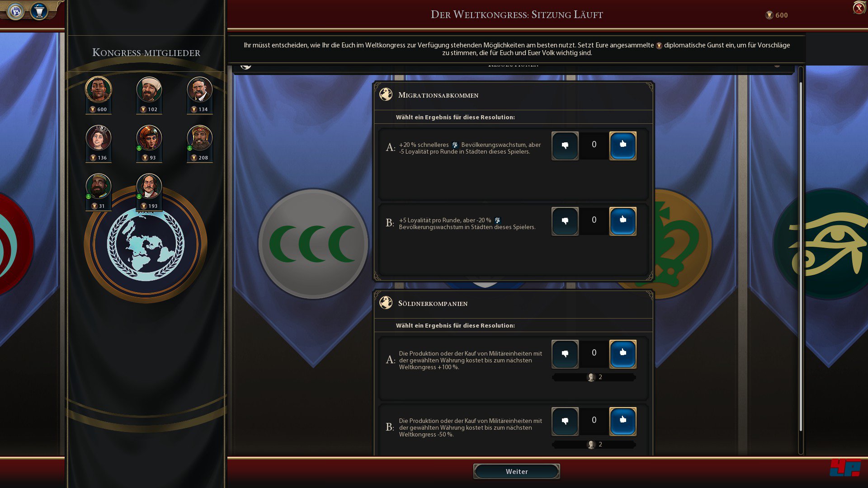Click the world congress globe emblem
868x488 pixels.
[146, 244]
